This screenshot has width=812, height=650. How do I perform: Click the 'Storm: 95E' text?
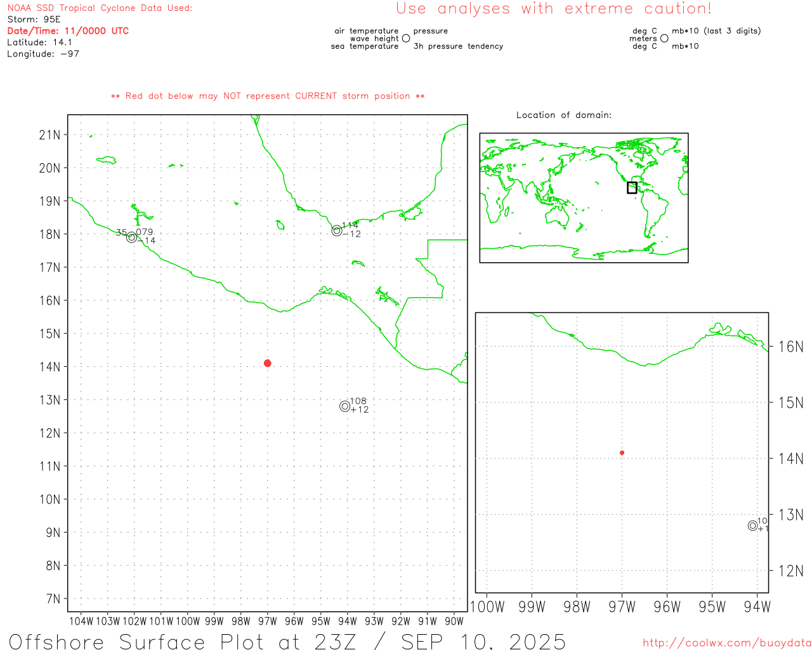[34, 20]
